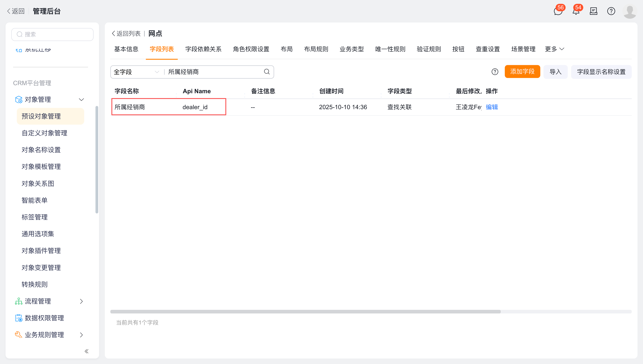Switch to the 字段依赖关系 tab
The image size is (643, 364).
[203, 49]
